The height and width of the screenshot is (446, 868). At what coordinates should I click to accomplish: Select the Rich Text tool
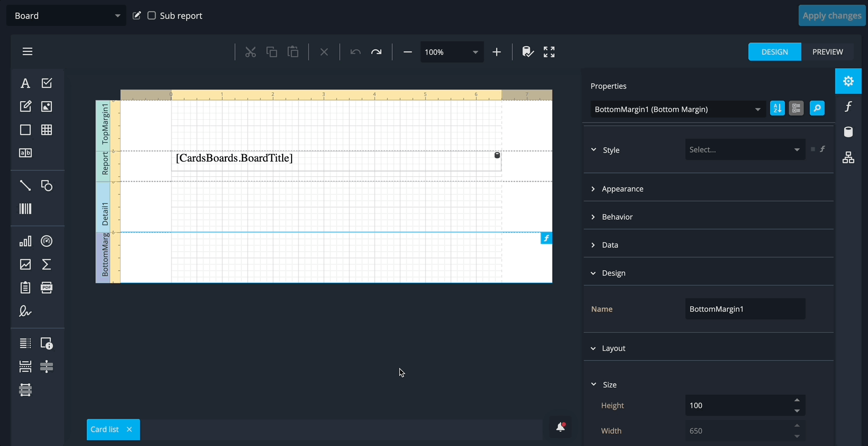point(25,106)
